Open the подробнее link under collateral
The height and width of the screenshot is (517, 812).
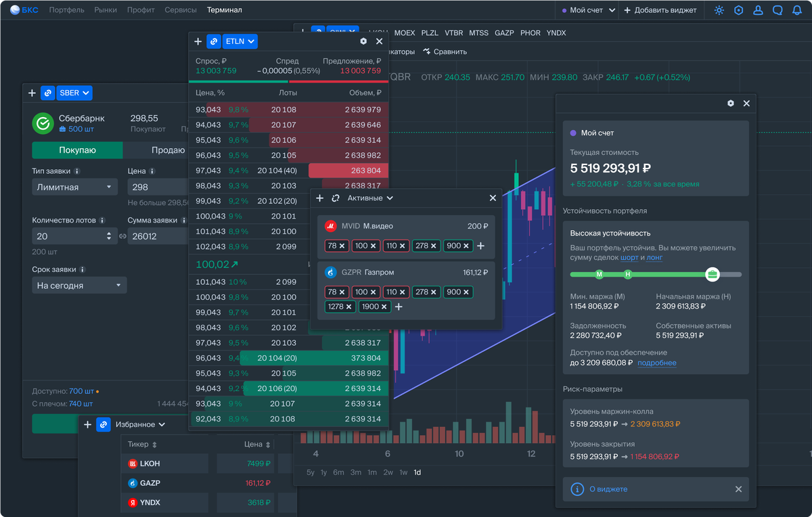(656, 363)
